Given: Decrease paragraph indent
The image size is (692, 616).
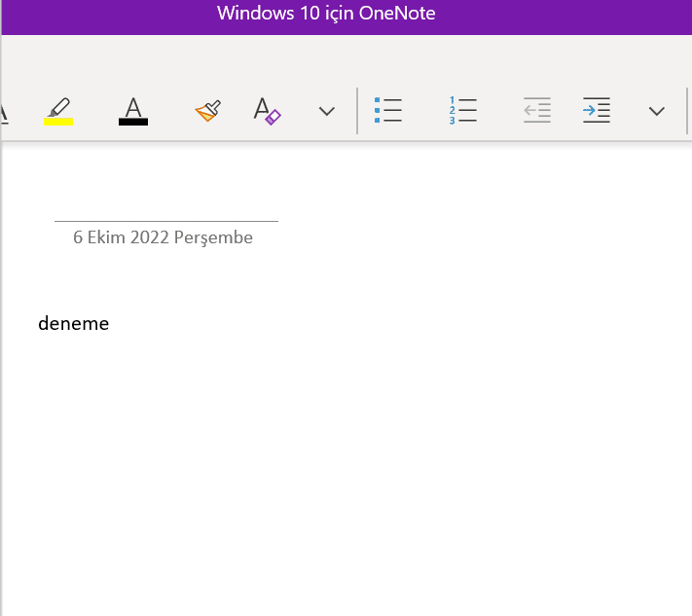Looking at the screenshot, I should [x=537, y=110].
